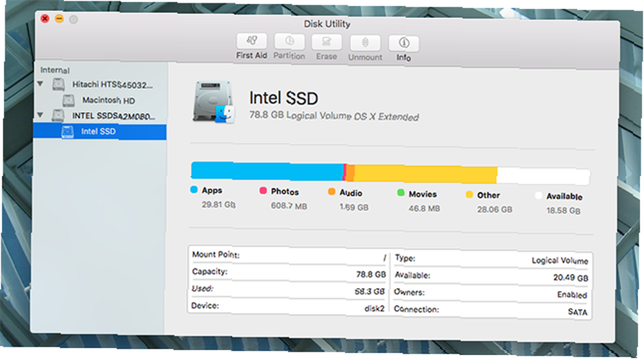Click the Photos size value 608.7 MB
Viewport: 644px width, 359px height.
tap(289, 205)
